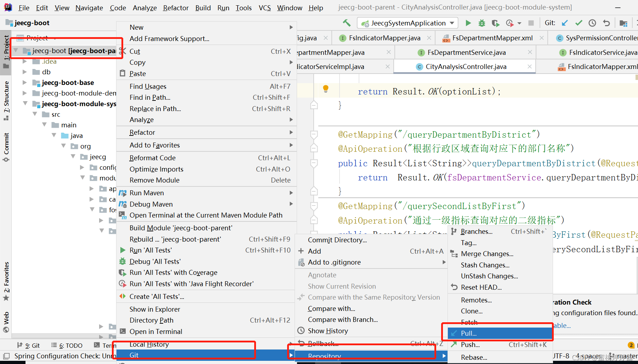Collapse the main folder node
The height and width of the screenshot is (364, 638).
pos(44,125)
